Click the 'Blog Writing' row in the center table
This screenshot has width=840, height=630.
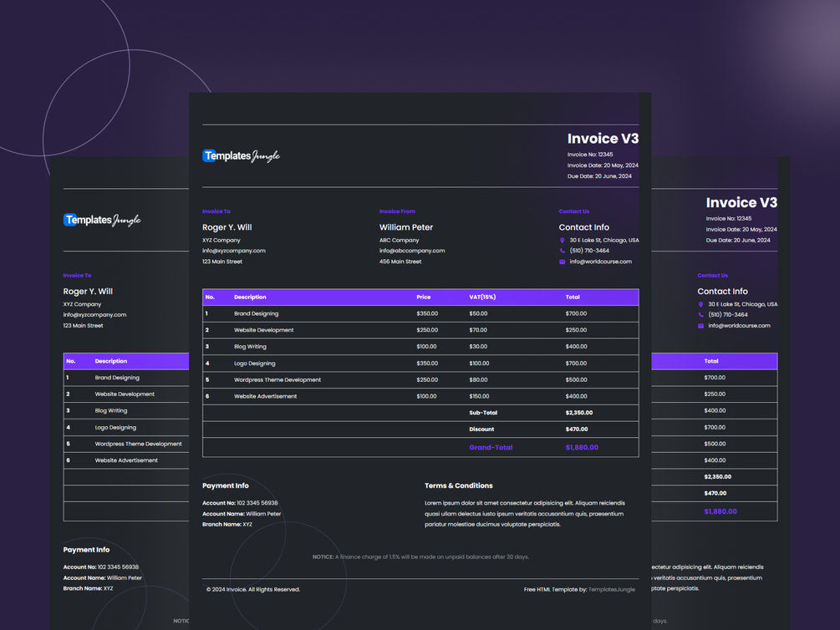(420, 347)
